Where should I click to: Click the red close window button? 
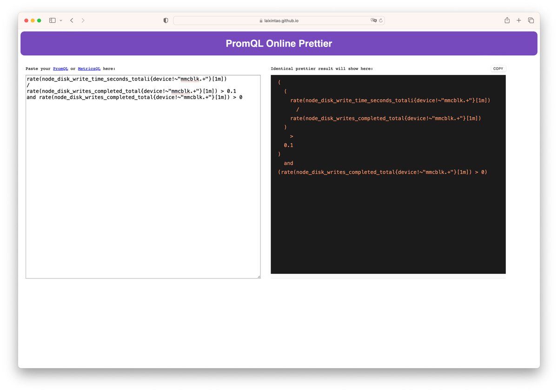pyautogui.click(x=27, y=20)
